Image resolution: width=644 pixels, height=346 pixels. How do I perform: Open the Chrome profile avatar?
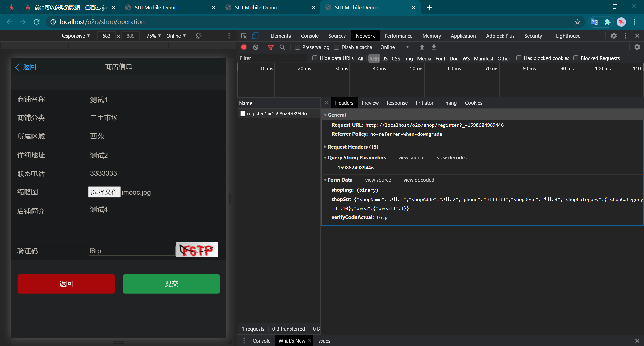[x=621, y=22]
